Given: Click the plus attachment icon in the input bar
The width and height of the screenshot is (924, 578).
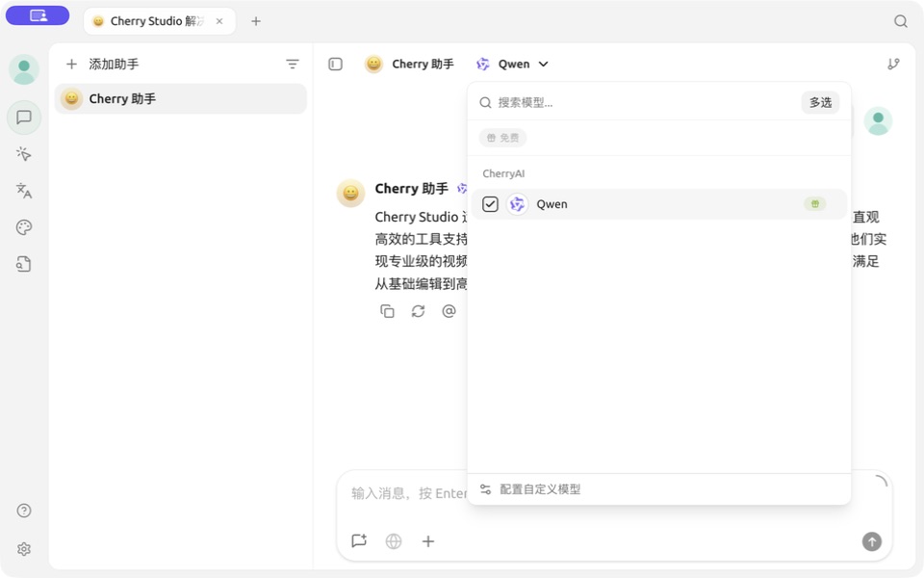Looking at the screenshot, I should click(428, 540).
